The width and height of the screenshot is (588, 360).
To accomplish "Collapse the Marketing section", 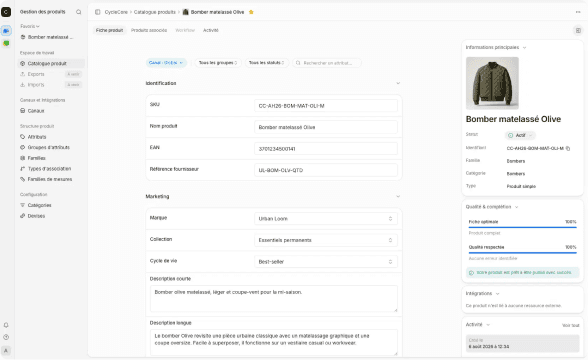I will [398, 196].
